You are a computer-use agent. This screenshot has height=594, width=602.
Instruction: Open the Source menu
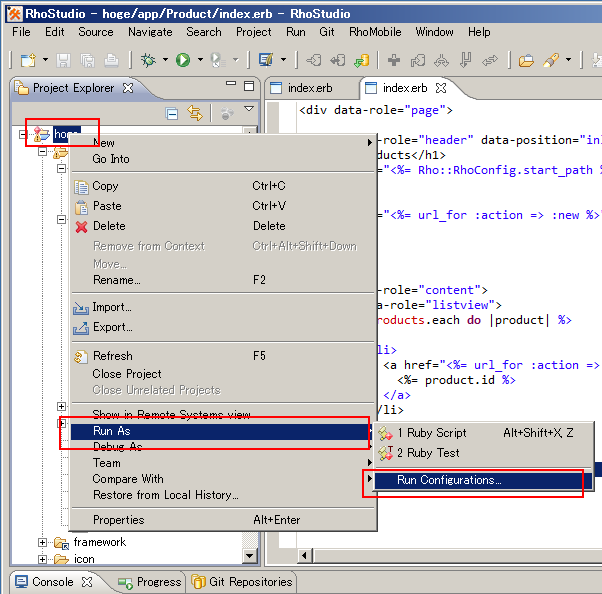pos(96,32)
